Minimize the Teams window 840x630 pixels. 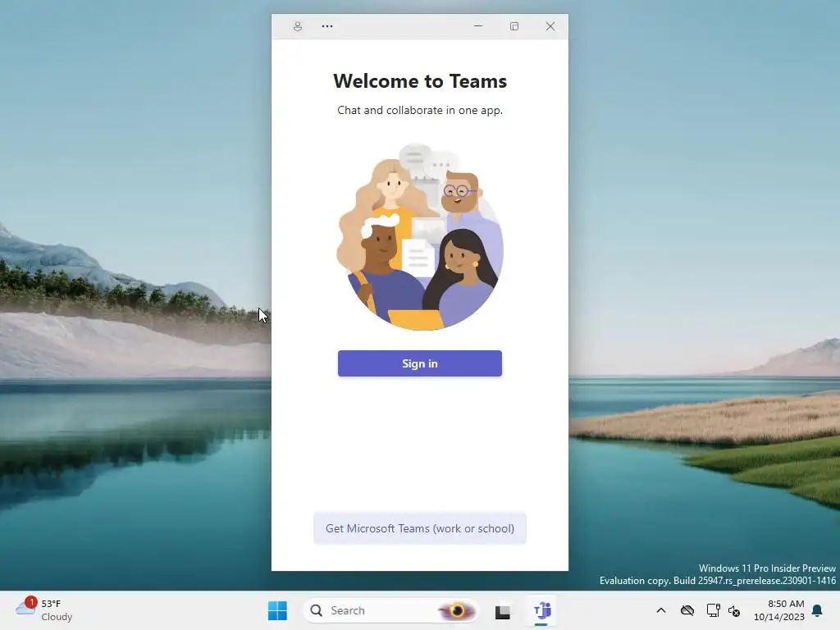coord(478,26)
